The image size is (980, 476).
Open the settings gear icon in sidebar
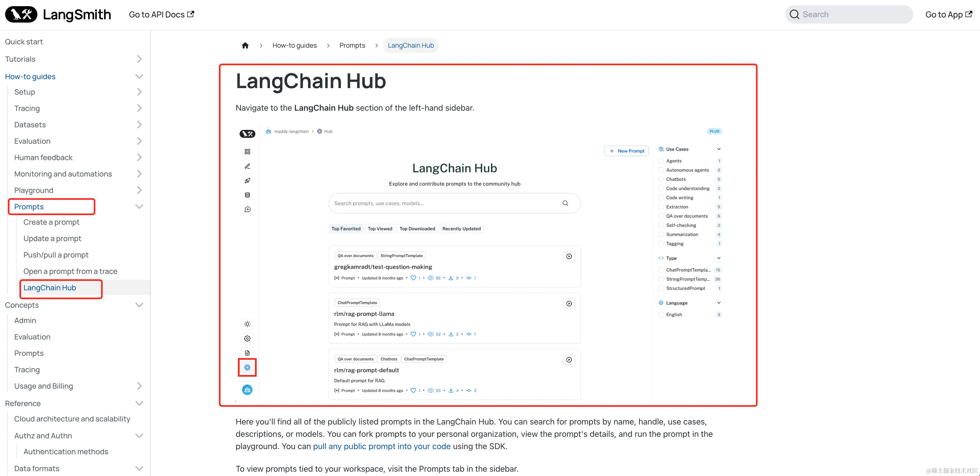point(247,338)
